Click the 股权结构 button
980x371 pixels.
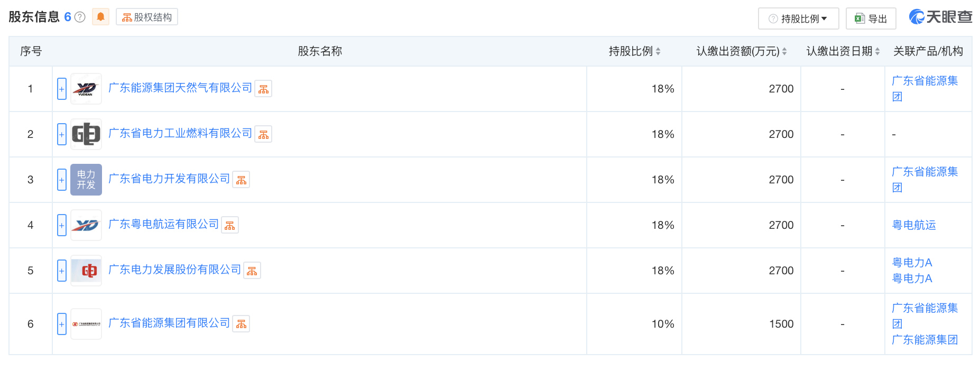[147, 17]
